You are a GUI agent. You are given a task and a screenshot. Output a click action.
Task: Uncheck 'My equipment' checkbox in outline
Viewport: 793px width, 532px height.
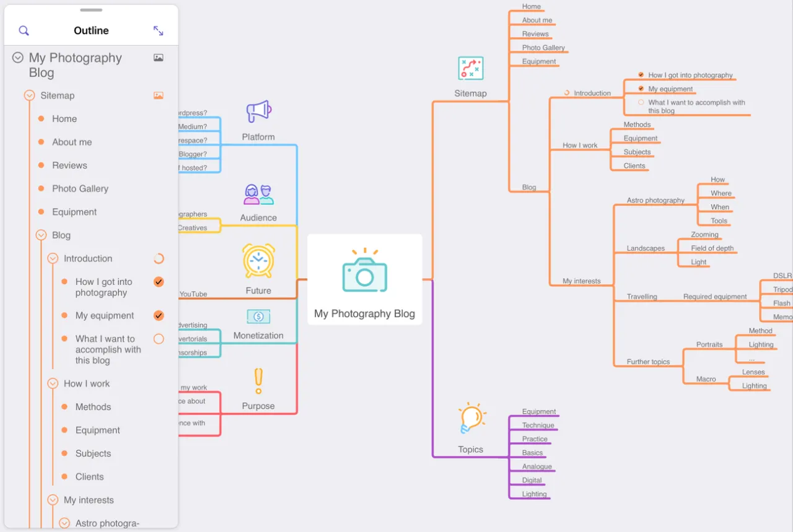[x=159, y=316]
